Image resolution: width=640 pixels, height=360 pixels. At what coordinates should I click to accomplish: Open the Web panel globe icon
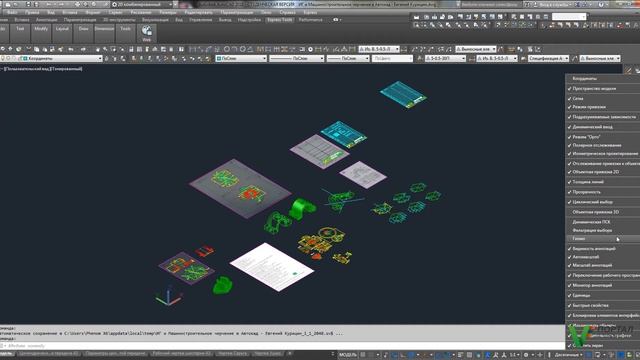pyautogui.click(x=147, y=31)
